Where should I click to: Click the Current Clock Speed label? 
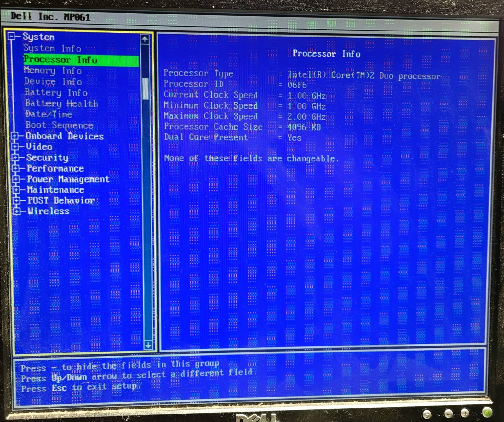click(210, 95)
